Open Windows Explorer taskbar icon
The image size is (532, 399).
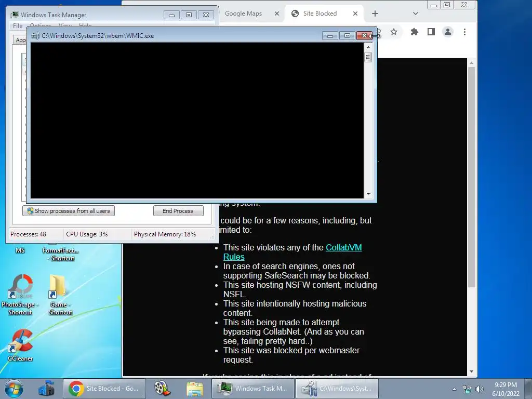click(195, 389)
